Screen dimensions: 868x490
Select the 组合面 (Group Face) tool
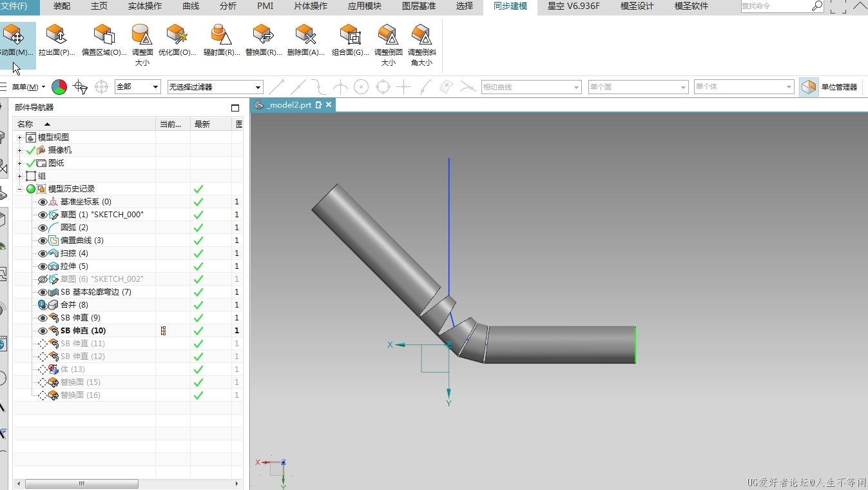[350, 41]
